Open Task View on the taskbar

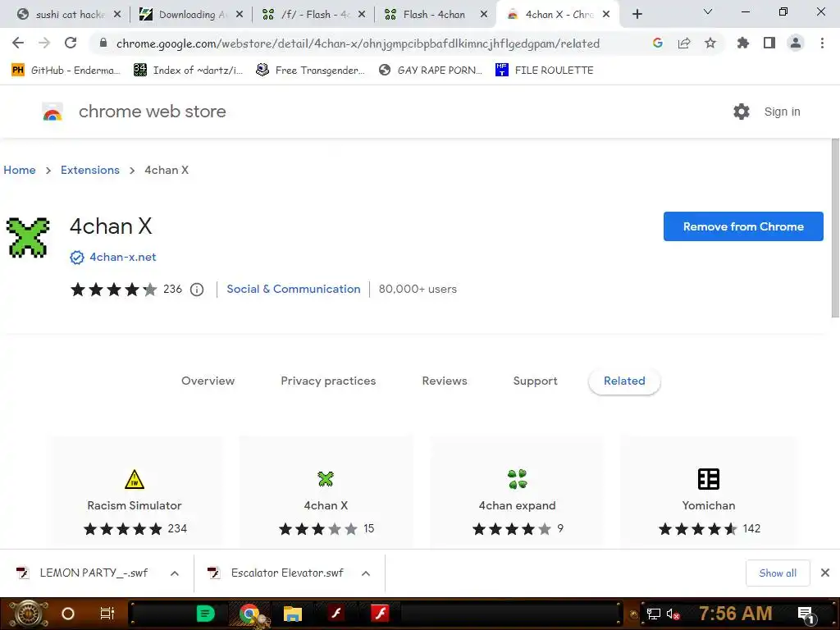click(x=107, y=614)
